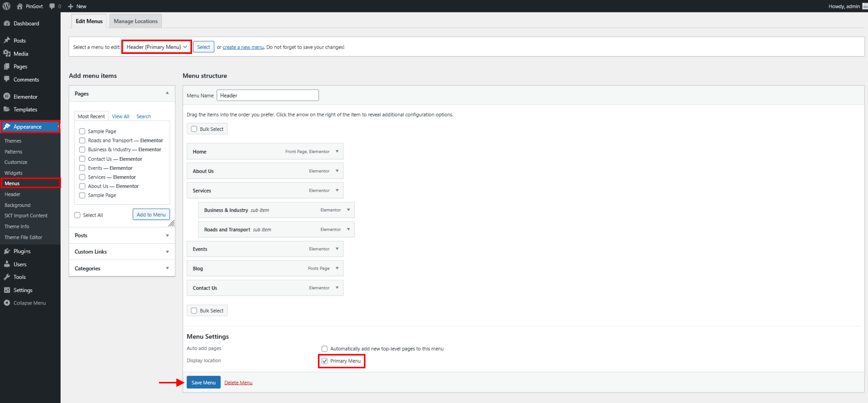Open Posts via the pushpin icon
The width and height of the screenshot is (868, 403).
point(7,40)
